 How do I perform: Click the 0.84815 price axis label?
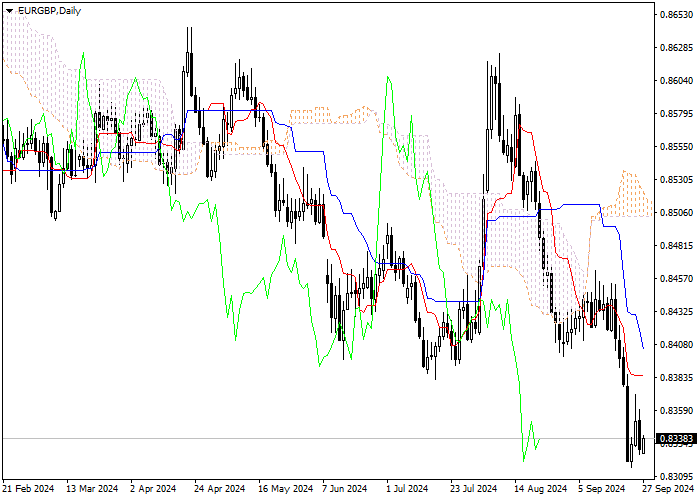(676, 246)
